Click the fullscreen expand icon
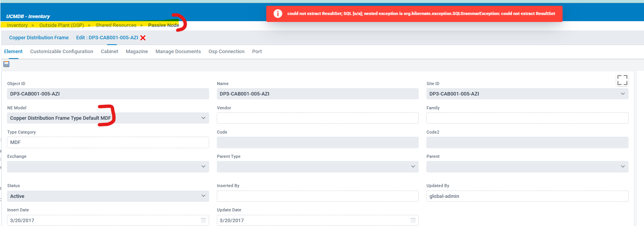This screenshot has width=644, height=226. [x=622, y=80]
